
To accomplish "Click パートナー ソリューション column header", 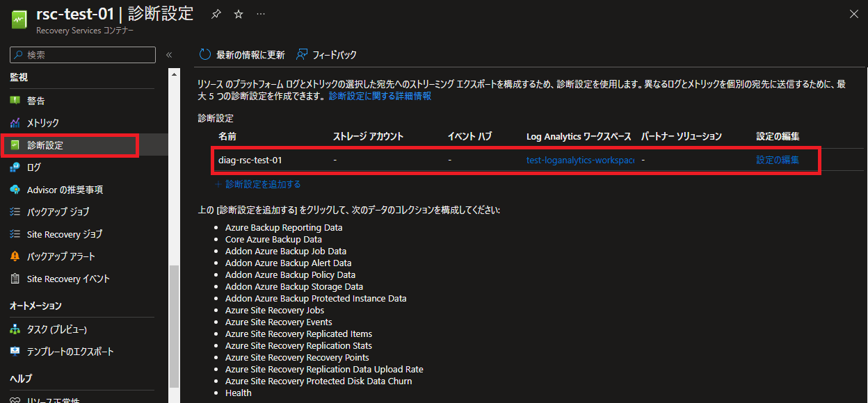I will [682, 136].
